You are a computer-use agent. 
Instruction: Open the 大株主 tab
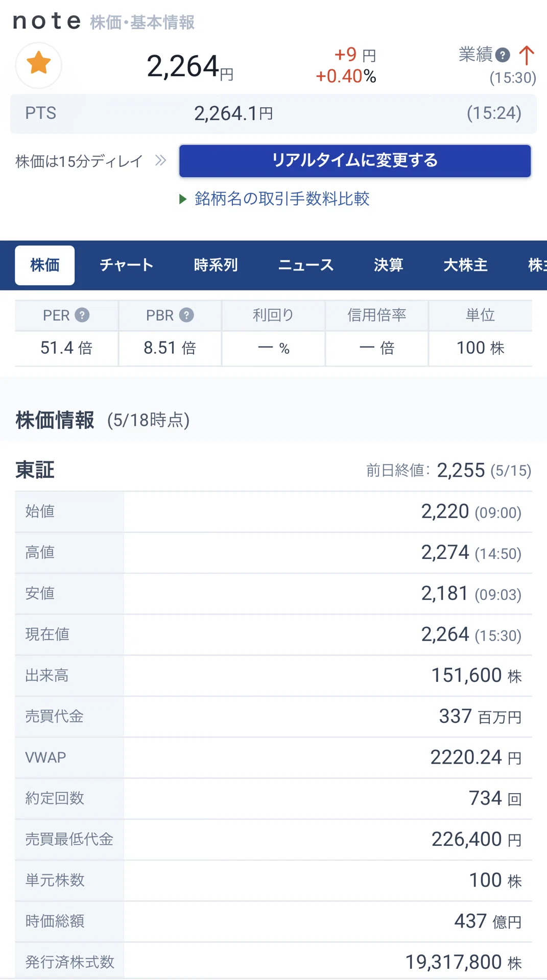pos(466,265)
